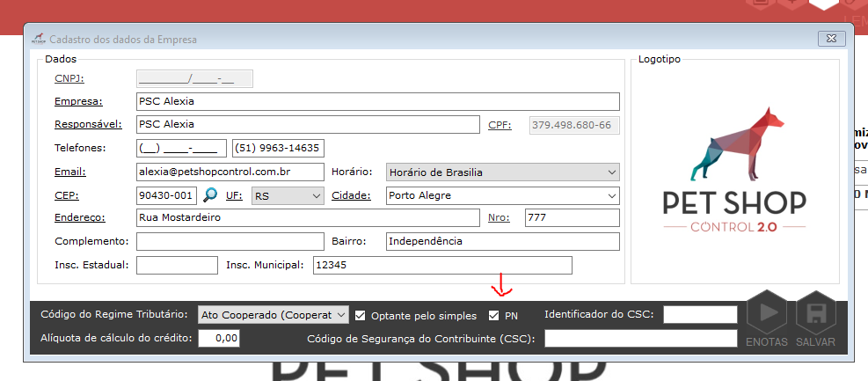Click the Bairro field Independência

[x=503, y=241]
